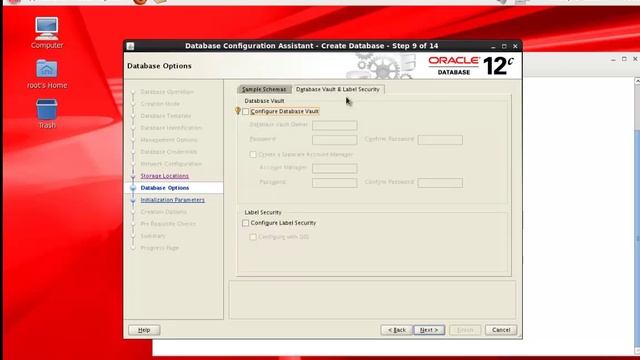Image resolution: width=640 pixels, height=360 pixels.
Task: Click the Database Credentials step text
Action: [x=169, y=152]
